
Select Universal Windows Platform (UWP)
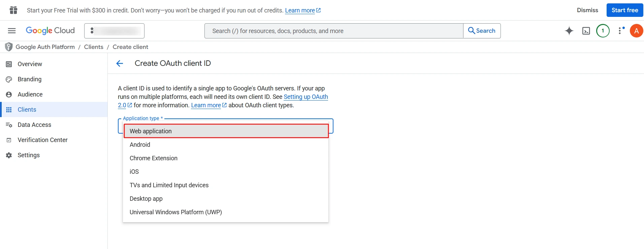[x=226, y=212]
